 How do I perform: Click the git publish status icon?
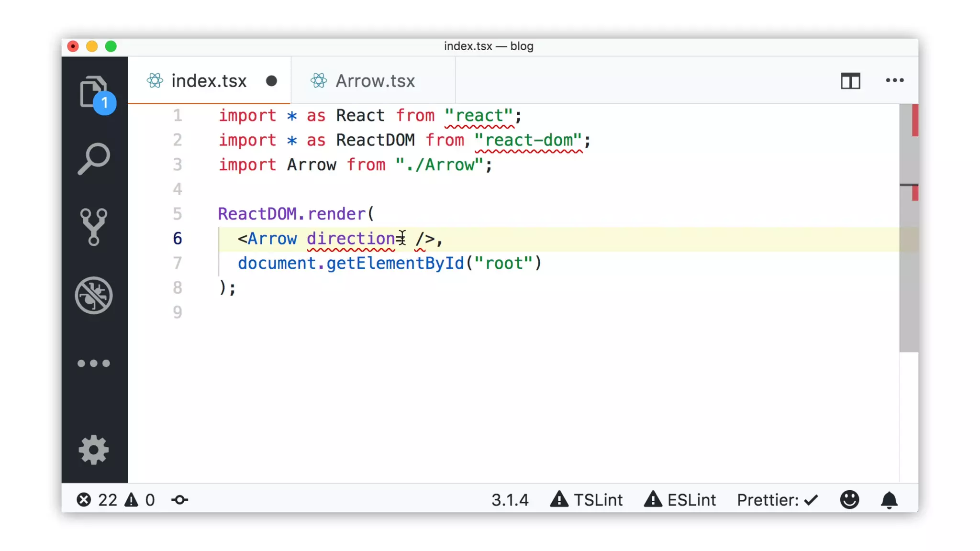pyautogui.click(x=180, y=500)
